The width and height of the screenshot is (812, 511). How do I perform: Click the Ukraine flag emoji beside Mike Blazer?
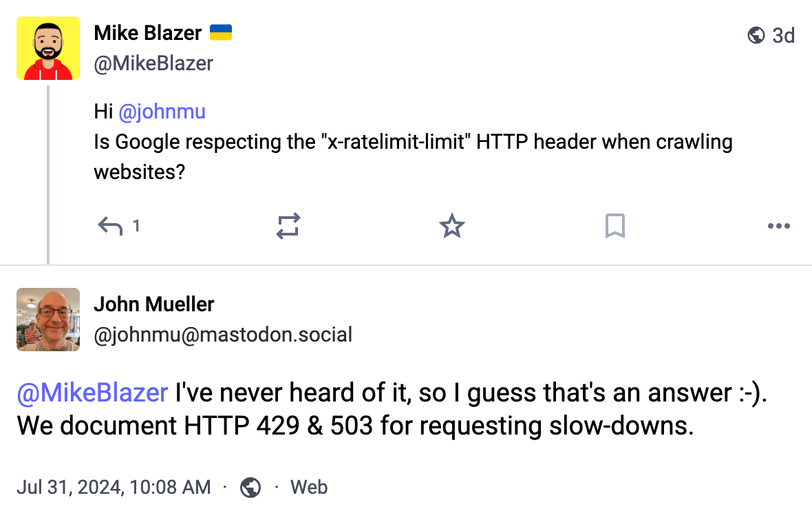tap(221, 32)
